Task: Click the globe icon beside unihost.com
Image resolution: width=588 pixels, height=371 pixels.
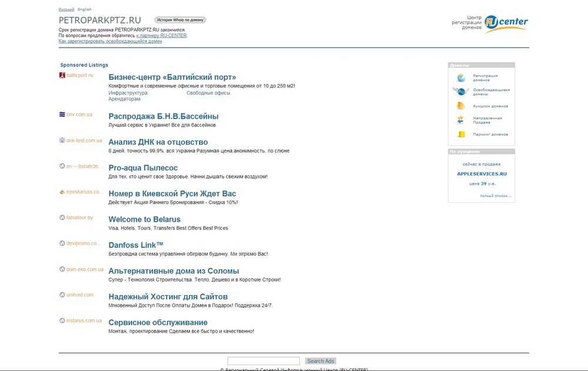Action: (x=62, y=295)
